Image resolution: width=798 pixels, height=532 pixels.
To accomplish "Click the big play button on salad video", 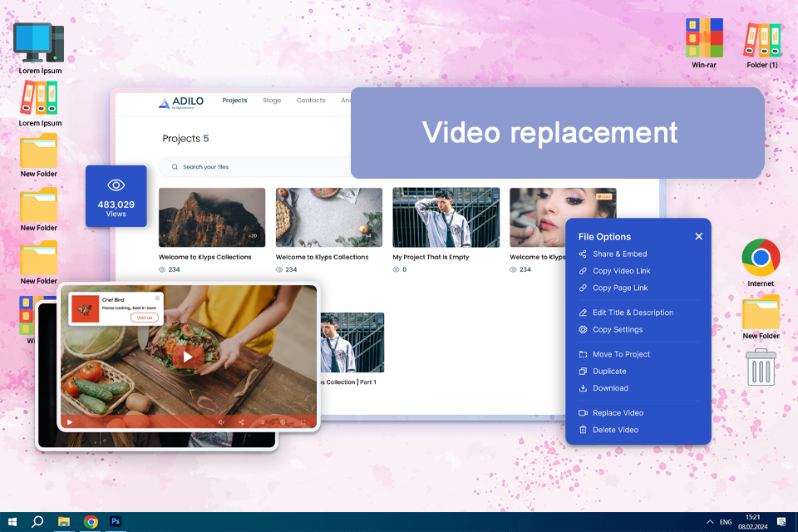I will tap(188, 357).
